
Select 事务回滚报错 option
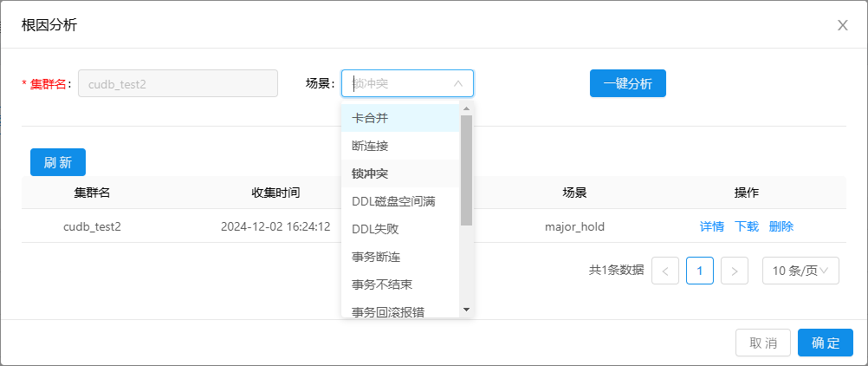click(x=401, y=310)
